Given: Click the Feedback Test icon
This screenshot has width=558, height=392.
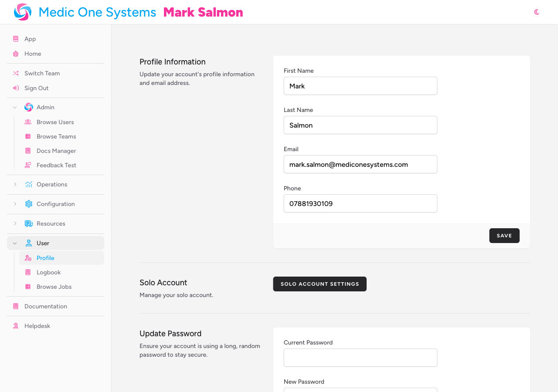Looking at the screenshot, I should [27, 165].
